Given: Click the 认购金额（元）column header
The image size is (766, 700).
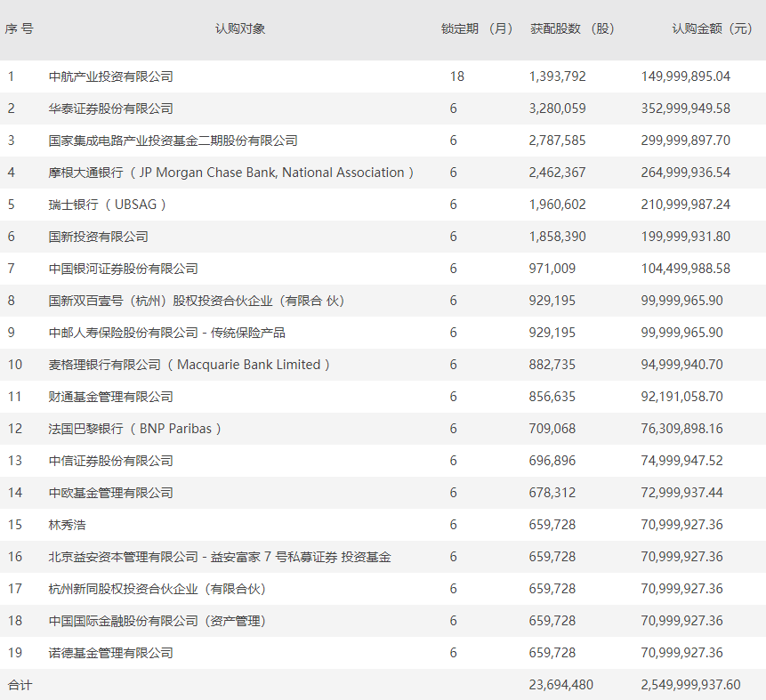Looking at the screenshot, I should tap(712, 28).
